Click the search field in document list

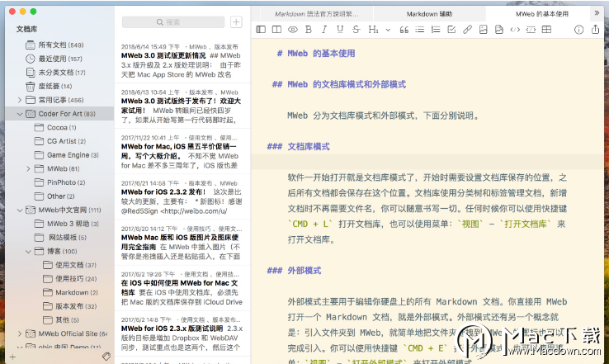[x=173, y=22]
